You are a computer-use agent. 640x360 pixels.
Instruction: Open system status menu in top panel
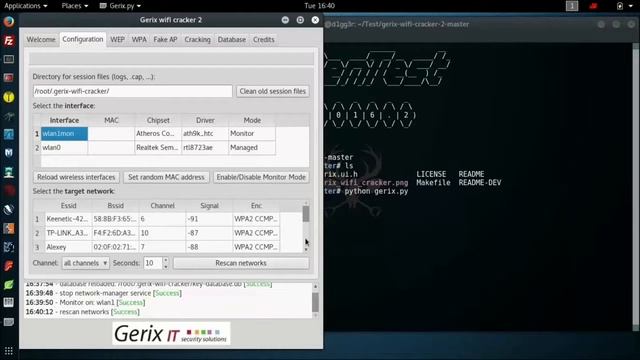[x=624, y=6]
